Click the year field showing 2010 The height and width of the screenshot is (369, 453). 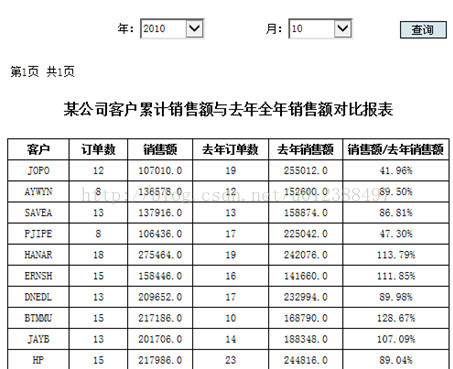pos(172,29)
